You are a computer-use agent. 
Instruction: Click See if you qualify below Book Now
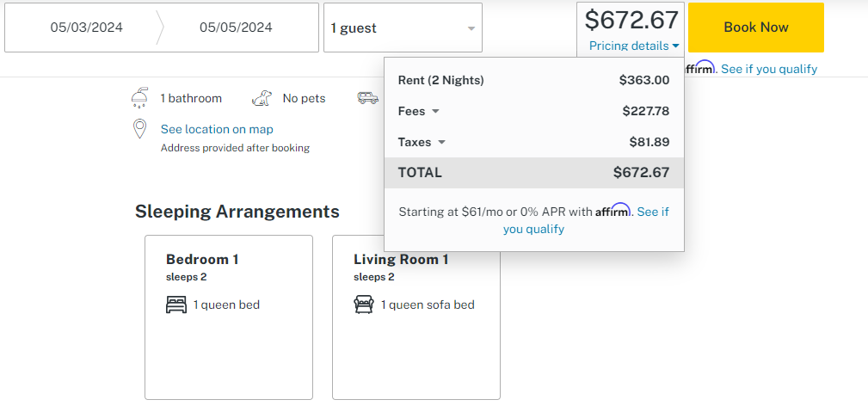[769, 69]
